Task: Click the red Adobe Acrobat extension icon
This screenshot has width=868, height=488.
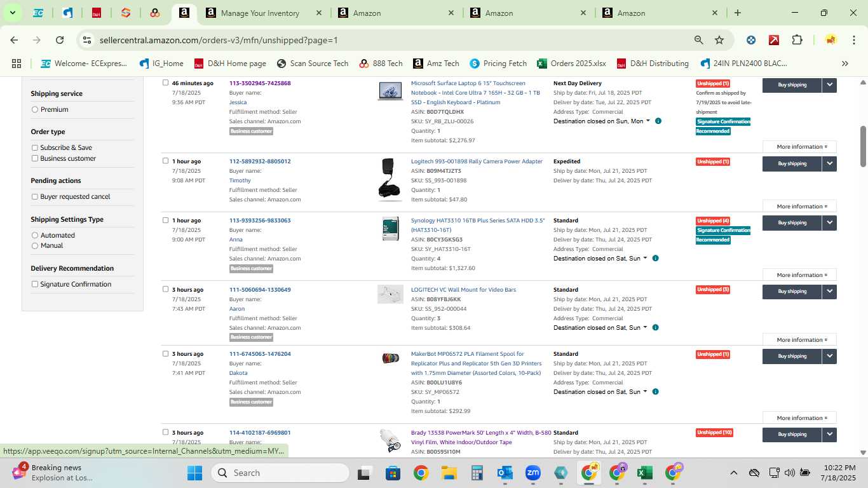Action: coord(774,40)
